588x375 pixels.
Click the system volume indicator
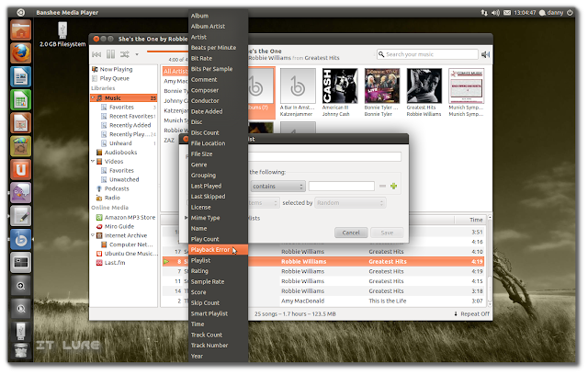(495, 13)
